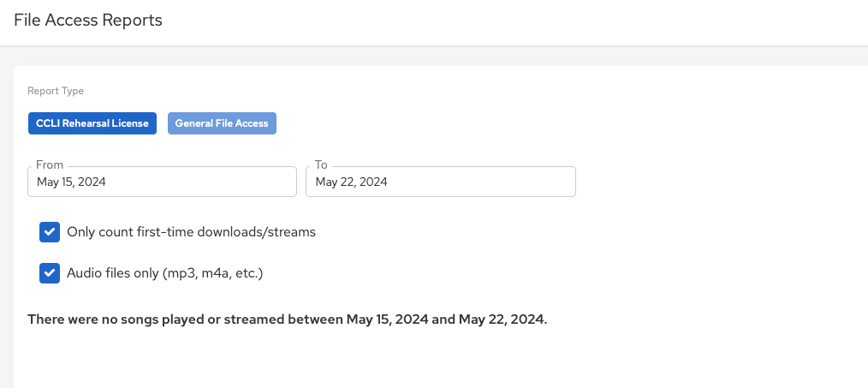Open the From date input field
Screen dimensions: 868x388
pyautogui.click(x=162, y=182)
